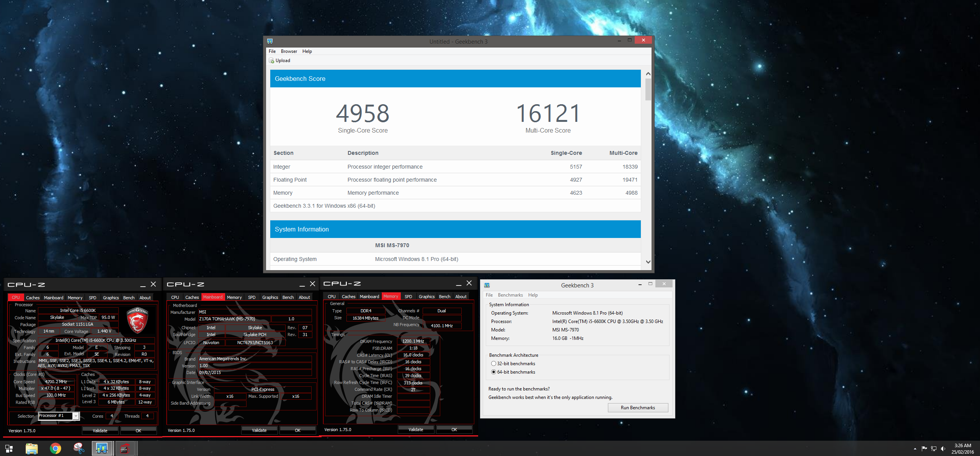Click Run Benchmarks button
The image size is (980, 456).
638,408
